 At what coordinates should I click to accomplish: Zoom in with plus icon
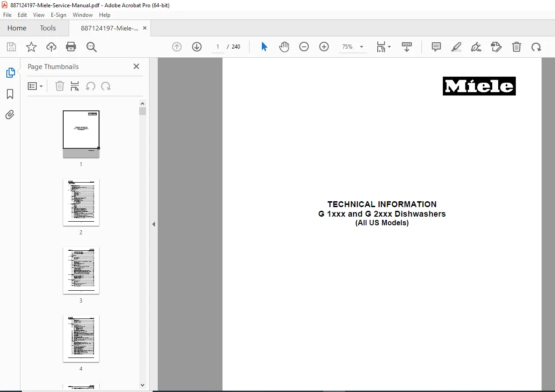[324, 47]
